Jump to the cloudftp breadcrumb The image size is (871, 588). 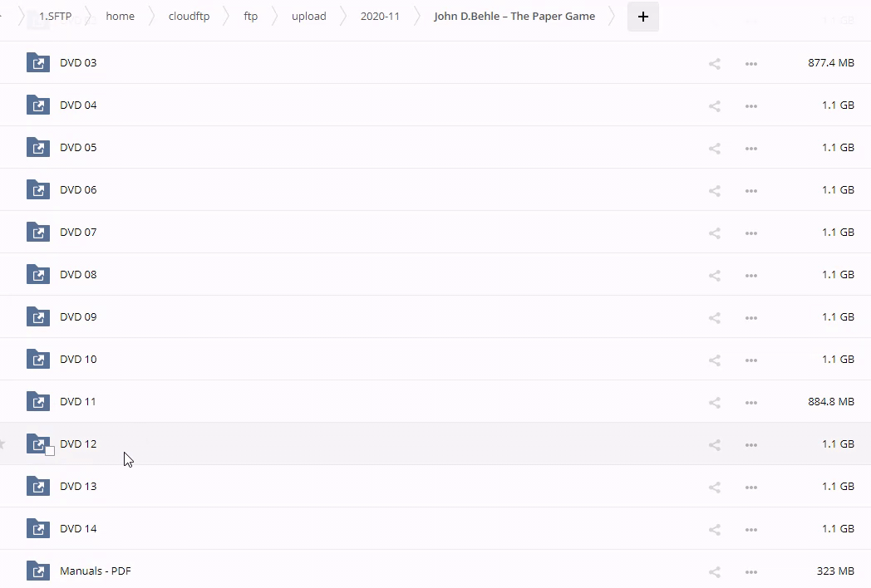[x=189, y=16]
